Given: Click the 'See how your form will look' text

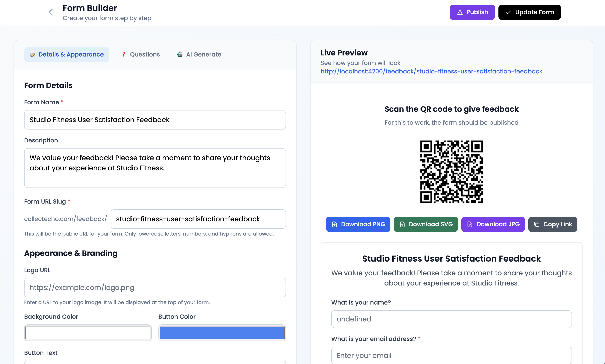Looking at the screenshot, I should tap(360, 63).
